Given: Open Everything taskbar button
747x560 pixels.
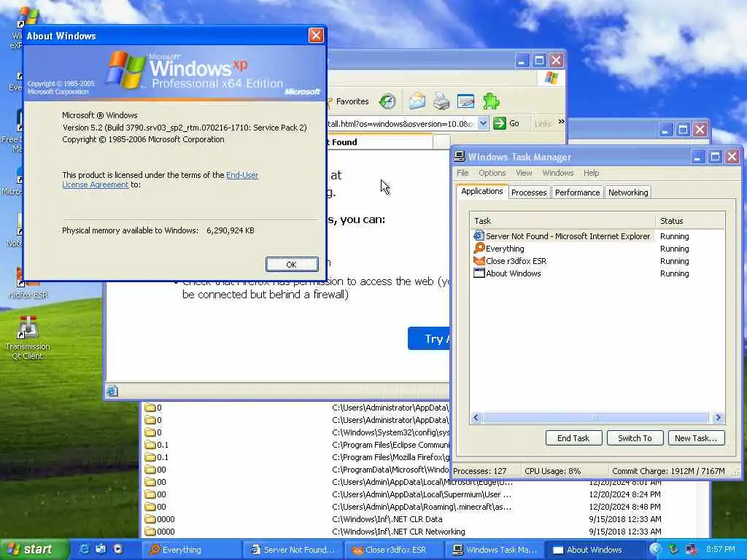Looking at the screenshot, I should pos(190,550).
